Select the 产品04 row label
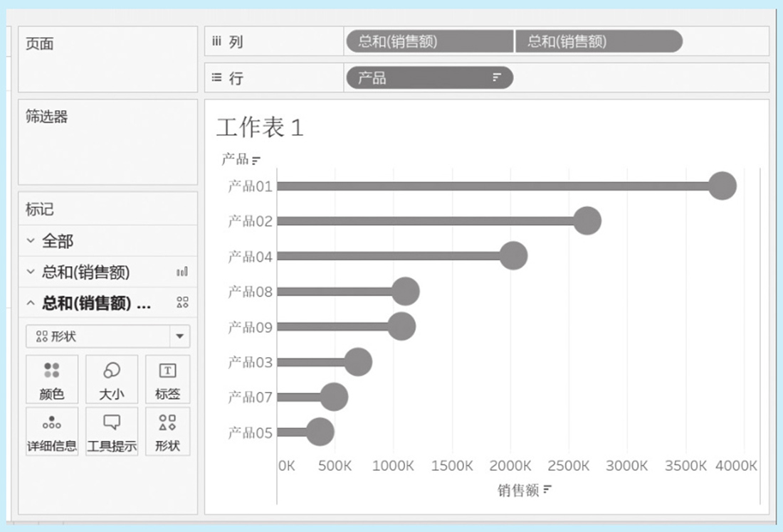 click(x=250, y=257)
